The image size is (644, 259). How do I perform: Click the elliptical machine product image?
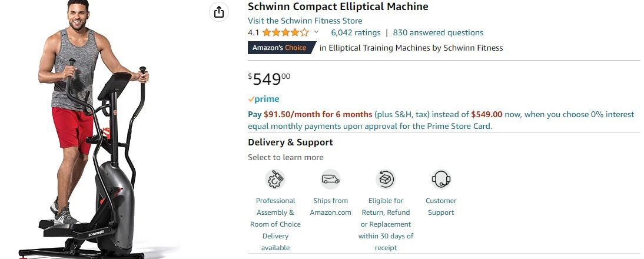94,135
